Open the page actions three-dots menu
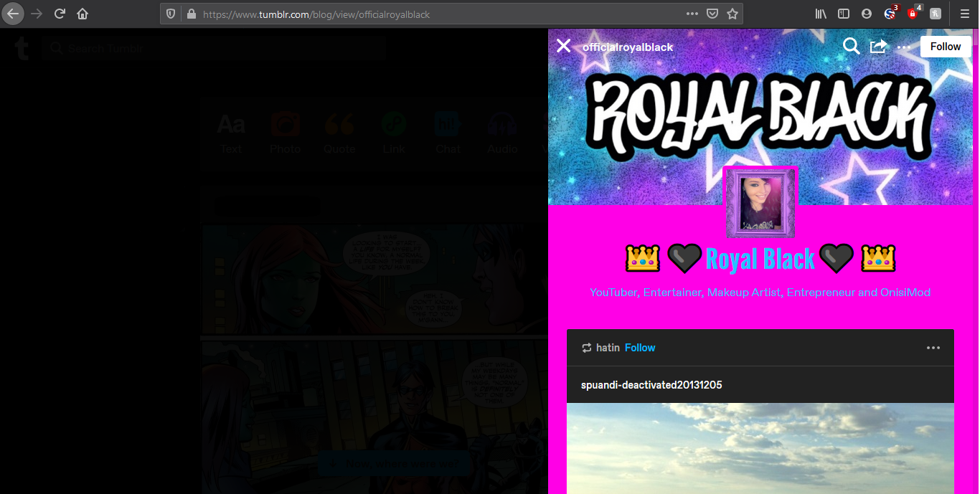980x494 pixels. (692, 14)
